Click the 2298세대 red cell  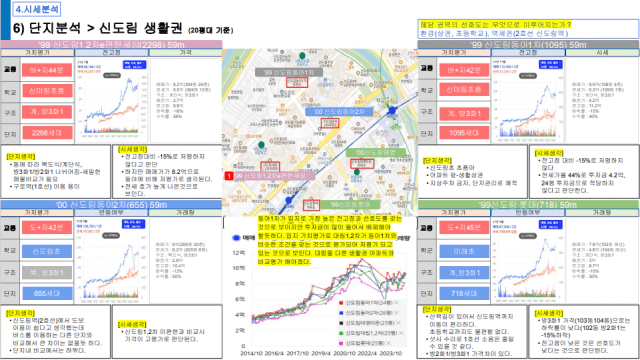47,133
